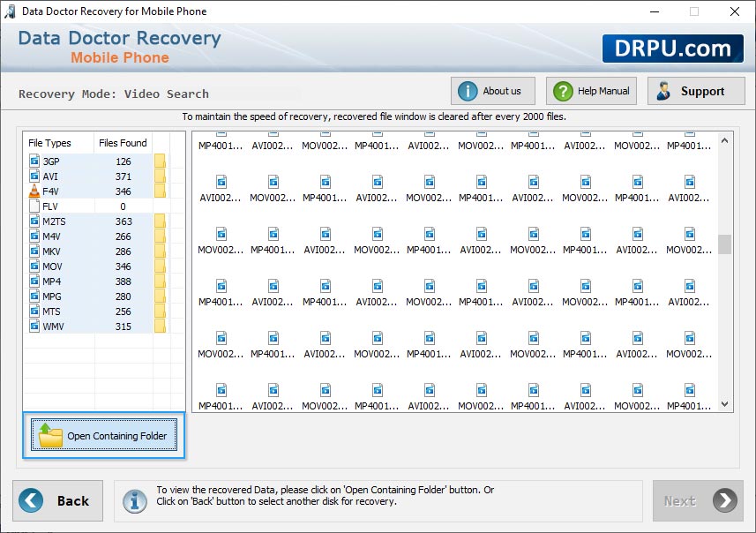Click the greyed-out Next button
The width and height of the screenshot is (756, 533).
[698, 500]
